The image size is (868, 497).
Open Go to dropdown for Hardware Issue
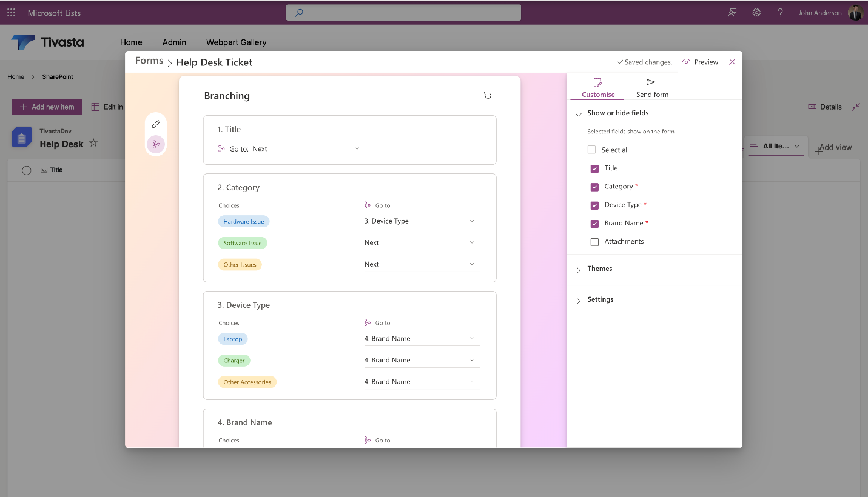422,221
